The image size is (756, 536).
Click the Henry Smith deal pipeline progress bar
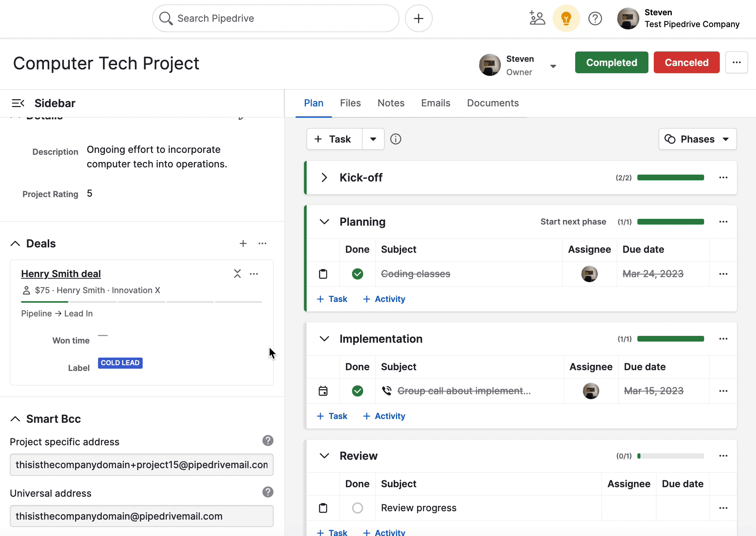pos(141,301)
